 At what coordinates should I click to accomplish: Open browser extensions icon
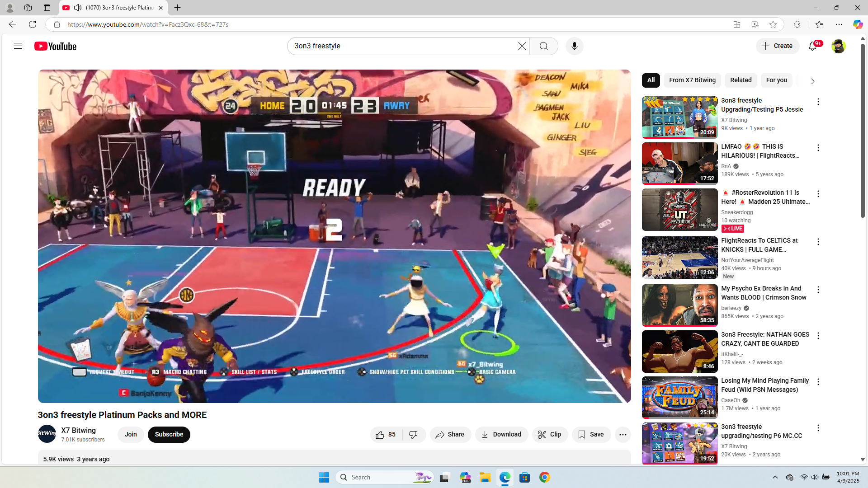[x=797, y=24]
